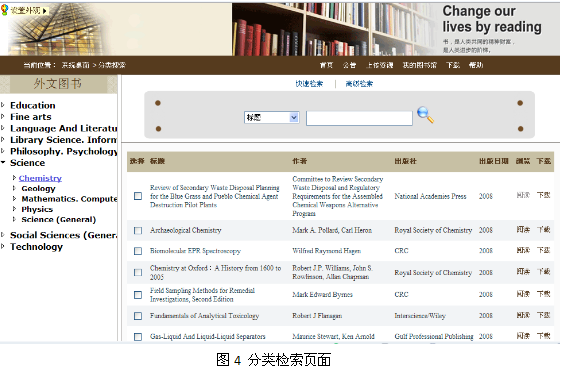Click the 系统桌面 breadcrumb link
This screenshot has width=575, height=375.
click(x=75, y=65)
